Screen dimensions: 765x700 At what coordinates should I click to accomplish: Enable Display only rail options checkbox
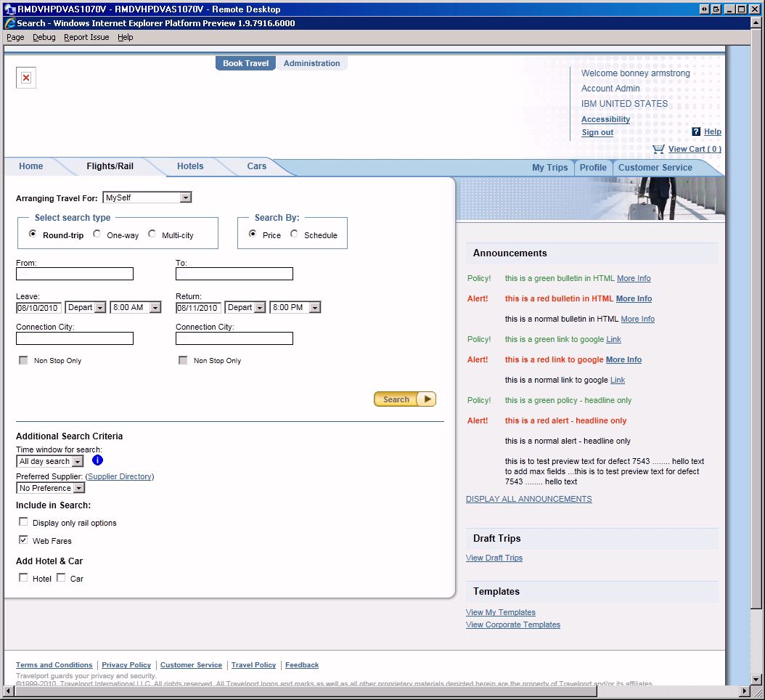coord(23,522)
